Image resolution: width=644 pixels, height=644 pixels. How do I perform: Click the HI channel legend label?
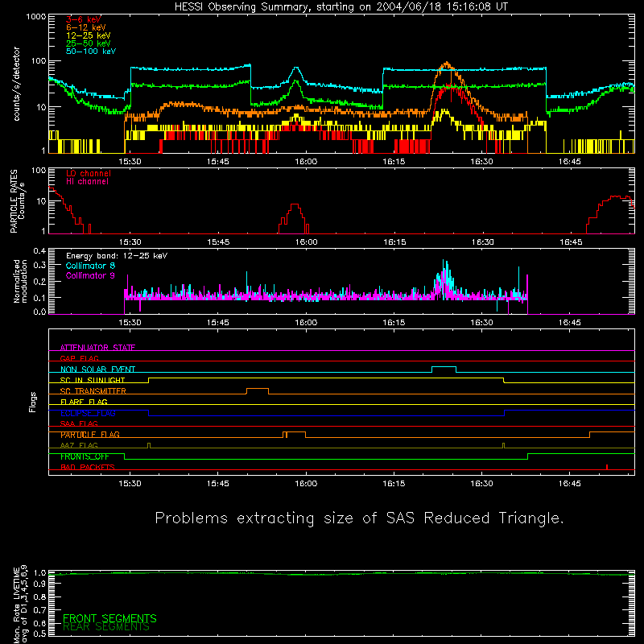tap(87, 182)
